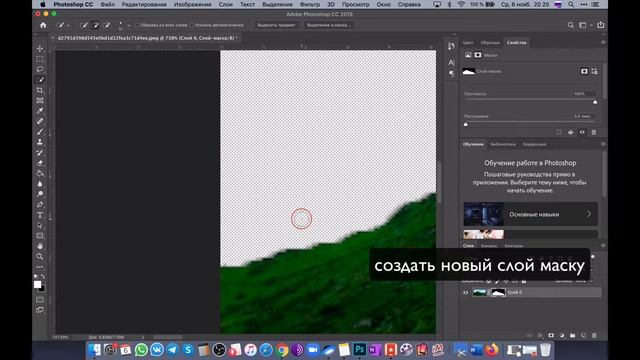Select the Move tool

(x=40, y=49)
